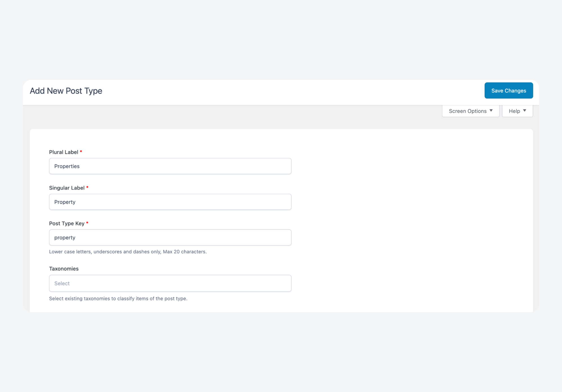Click inside the Post Type Key field
Screen dimensions: 562x392
[x=170, y=237]
